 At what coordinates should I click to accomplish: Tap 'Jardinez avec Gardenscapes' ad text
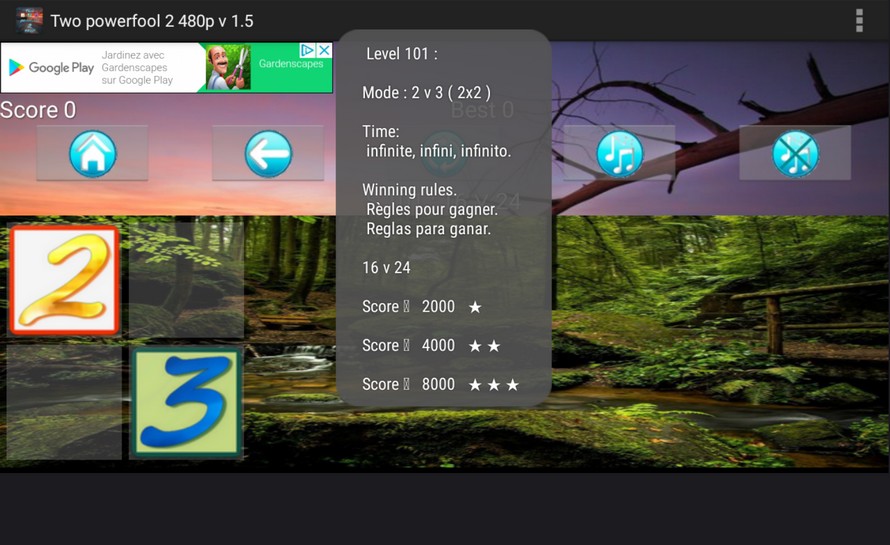pyautogui.click(x=137, y=68)
